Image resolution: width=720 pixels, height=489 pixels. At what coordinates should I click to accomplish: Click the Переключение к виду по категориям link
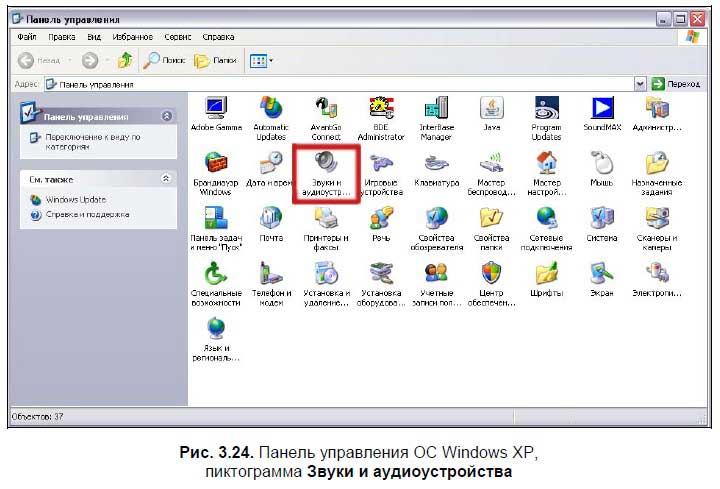(x=92, y=141)
